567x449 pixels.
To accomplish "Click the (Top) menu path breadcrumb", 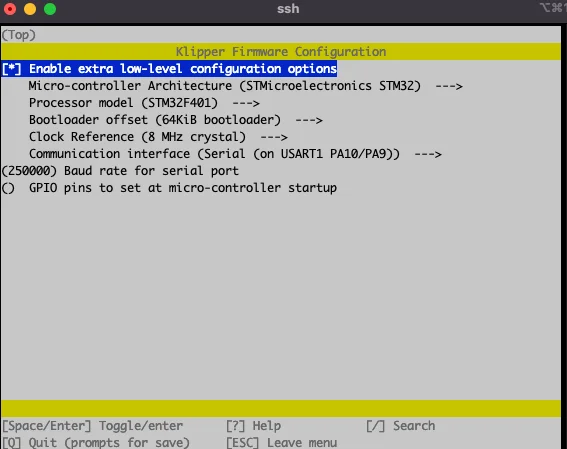I will [19, 35].
